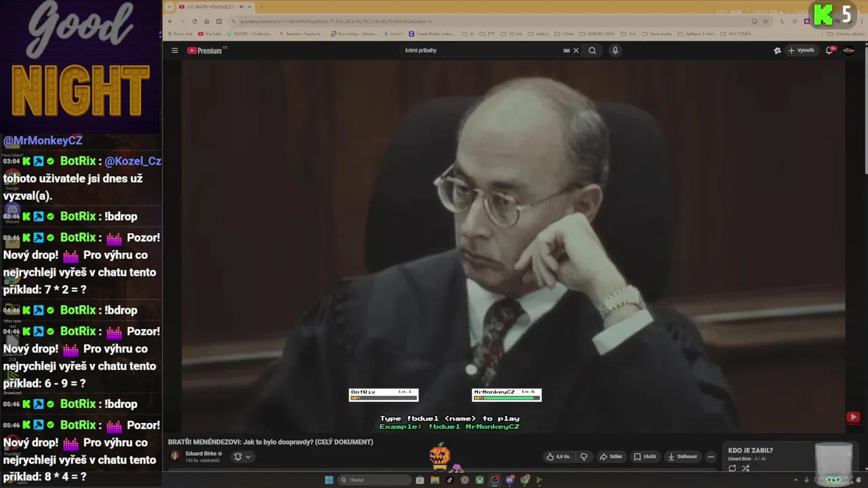
Task: Open the KDO JE ZABIL? playlist title
Action: point(750,451)
